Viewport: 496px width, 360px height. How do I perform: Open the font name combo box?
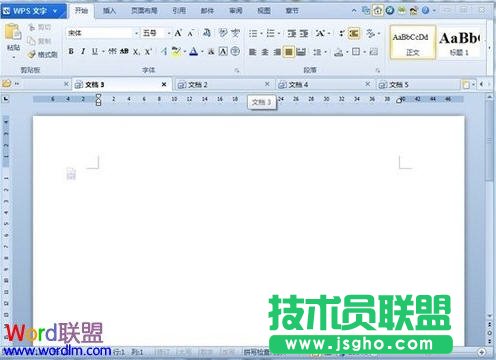[103, 33]
